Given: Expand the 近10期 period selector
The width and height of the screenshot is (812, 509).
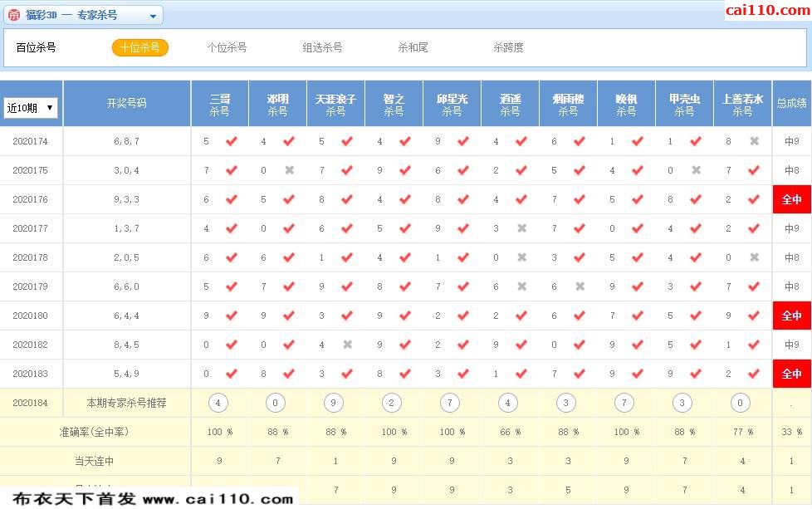Looking at the screenshot, I should (x=30, y=108).
